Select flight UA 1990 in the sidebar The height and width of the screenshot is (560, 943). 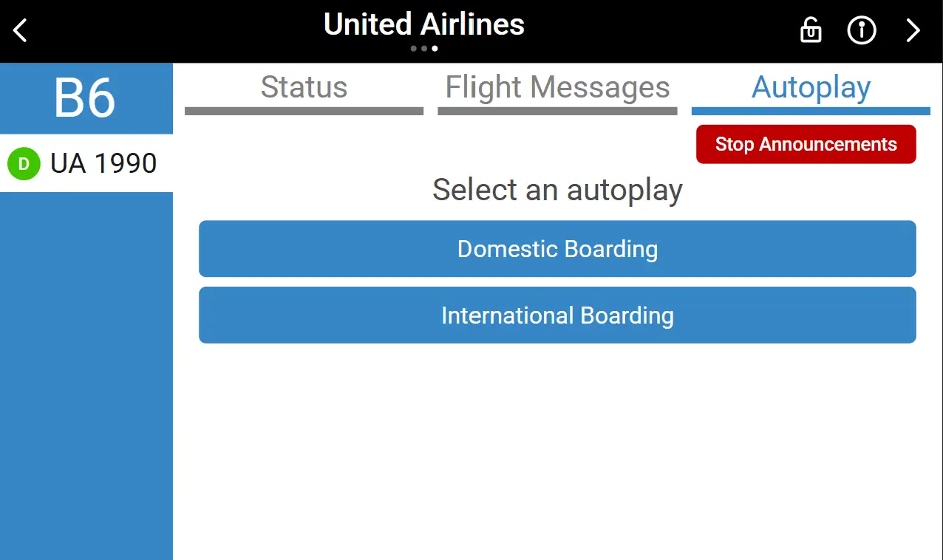86,163
